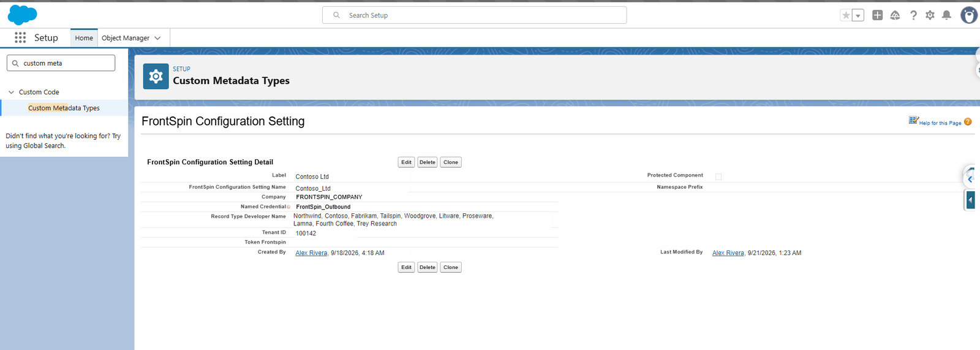Click the bottom Clone button
This screenshot has height=350, width=980.
451,267
